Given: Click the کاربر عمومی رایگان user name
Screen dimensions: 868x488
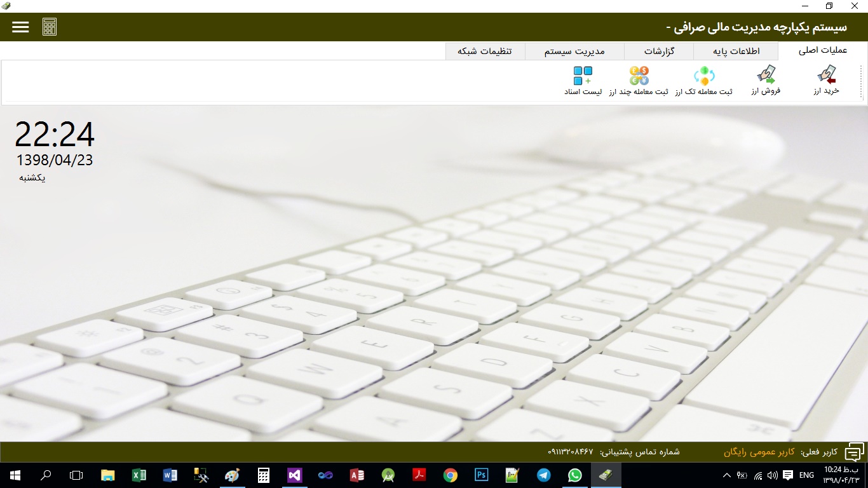Looking at the screenshot, I should (759, 452).
